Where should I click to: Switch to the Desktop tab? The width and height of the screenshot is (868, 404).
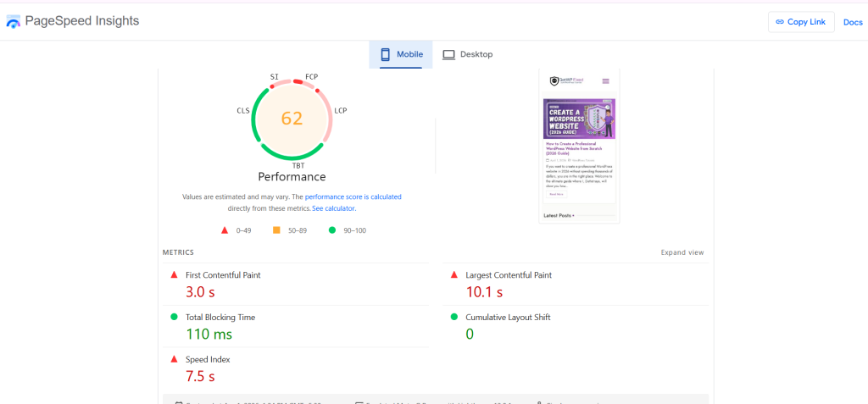coord(467,54)
